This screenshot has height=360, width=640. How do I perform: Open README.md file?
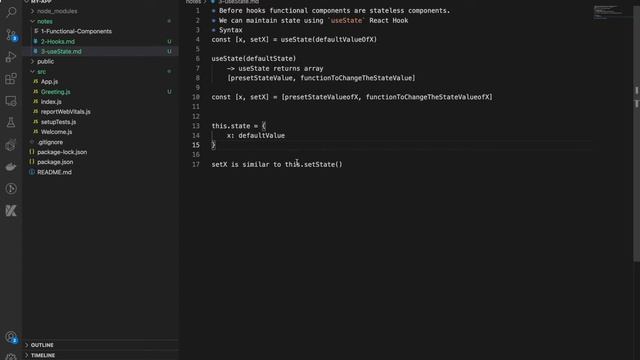54,172
